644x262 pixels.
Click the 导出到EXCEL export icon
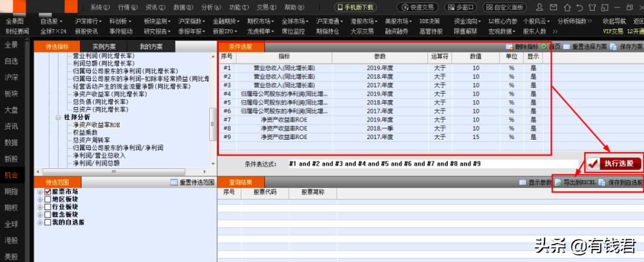pos(558,182)
